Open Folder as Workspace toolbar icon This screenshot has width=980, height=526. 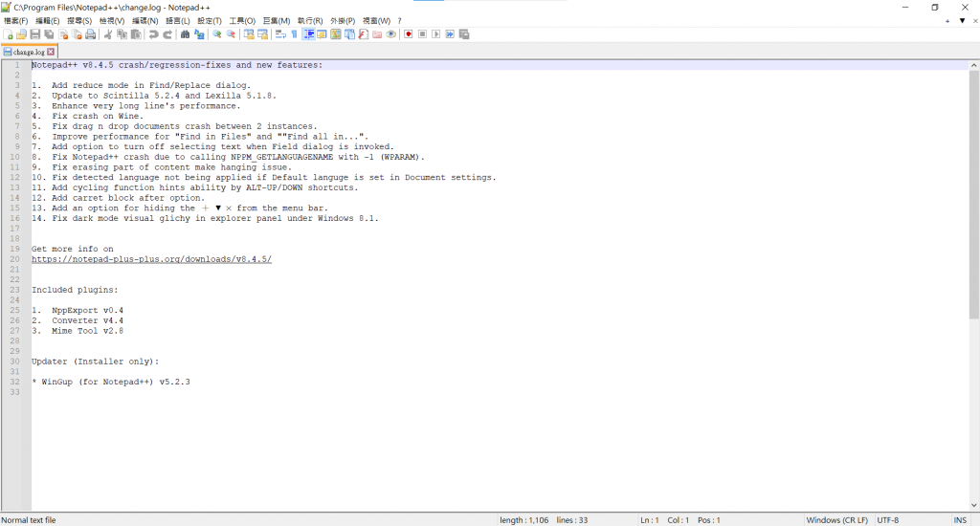pos(377,34)
